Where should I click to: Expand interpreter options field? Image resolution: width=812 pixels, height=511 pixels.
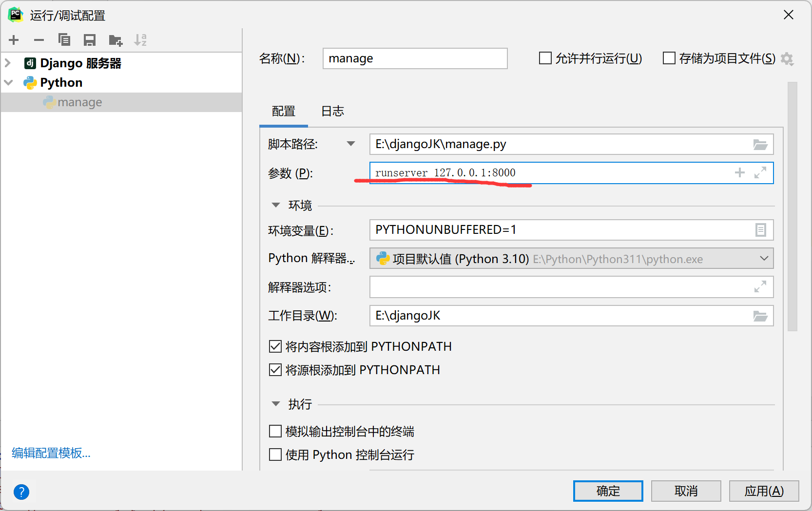coord(760,286)
